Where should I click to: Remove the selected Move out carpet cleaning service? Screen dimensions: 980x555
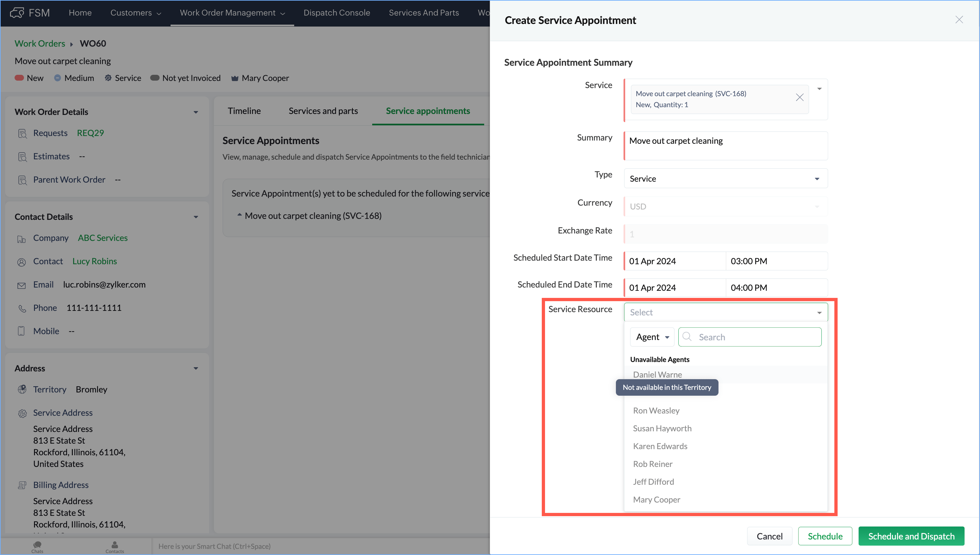pyautogui.click(x=799, y=97)
